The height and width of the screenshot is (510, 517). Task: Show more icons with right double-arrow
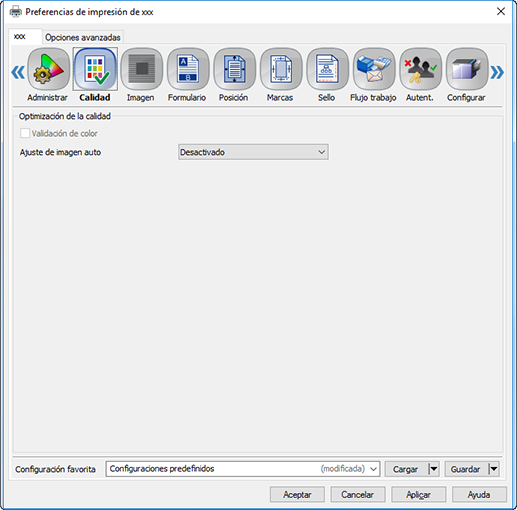(497, 72)
